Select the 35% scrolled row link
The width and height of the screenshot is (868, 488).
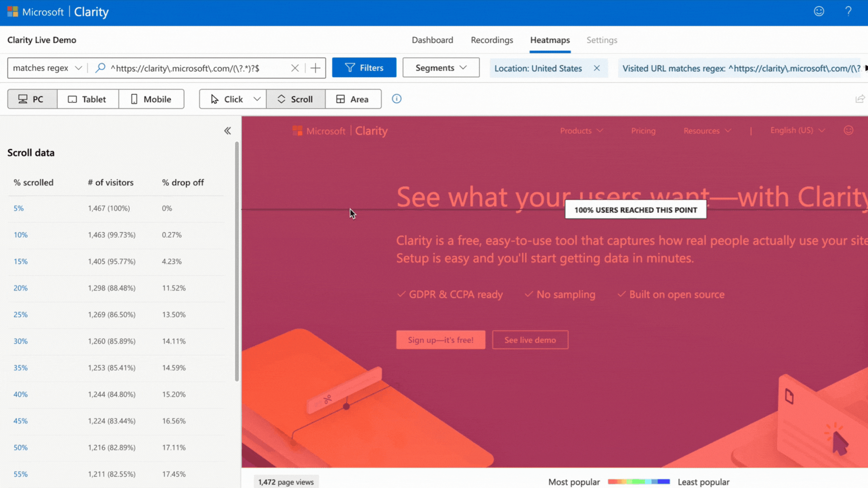tap(20, 368)
